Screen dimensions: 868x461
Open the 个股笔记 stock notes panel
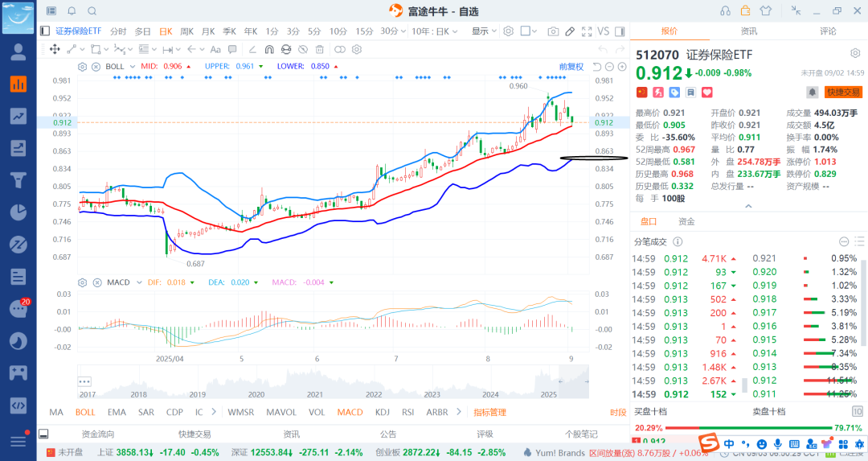click(x=581, y=434)
